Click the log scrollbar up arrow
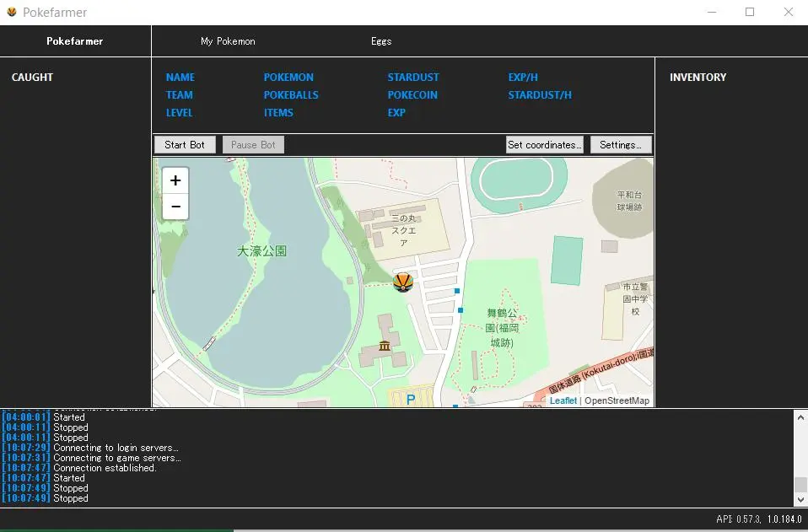 pyautogui.click(x=800, y=417)
